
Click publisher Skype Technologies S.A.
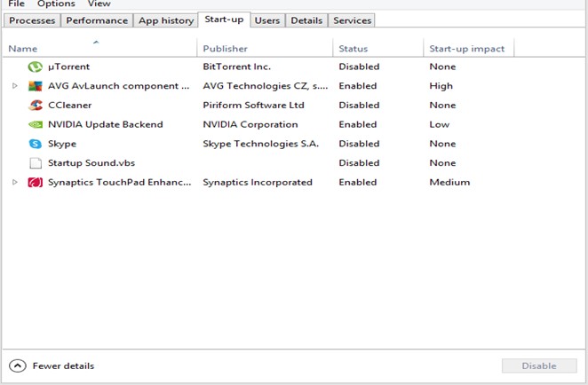260,144
